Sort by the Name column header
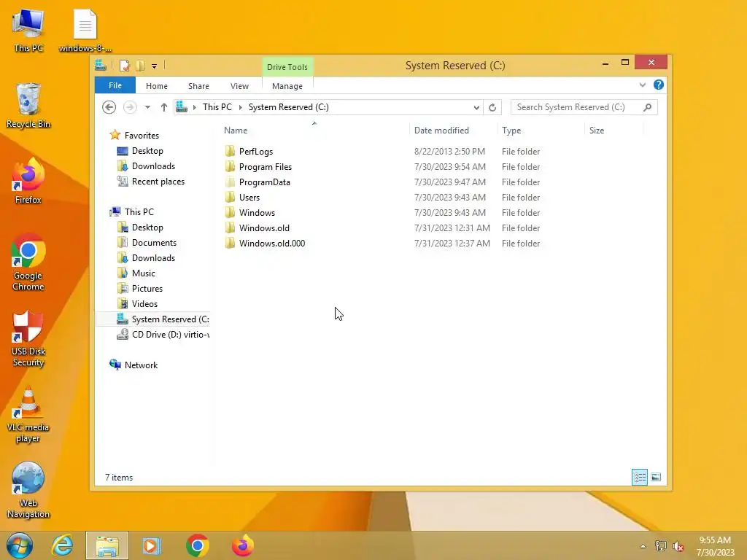 click(314, 130)
